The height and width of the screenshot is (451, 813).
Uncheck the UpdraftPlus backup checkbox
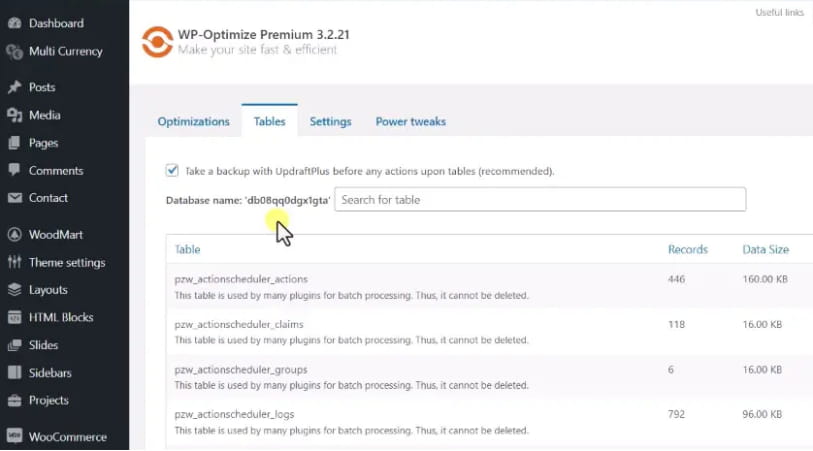point(172,171)
